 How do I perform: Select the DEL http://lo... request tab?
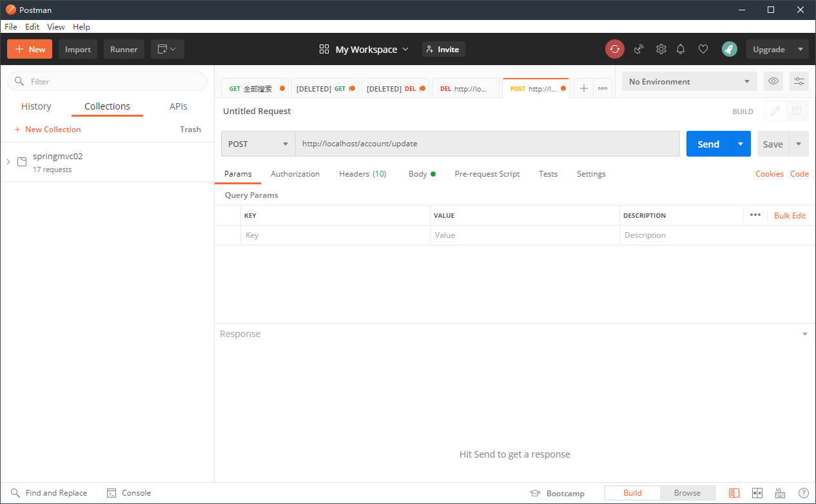pyautogui.click(x=465, y=88)
